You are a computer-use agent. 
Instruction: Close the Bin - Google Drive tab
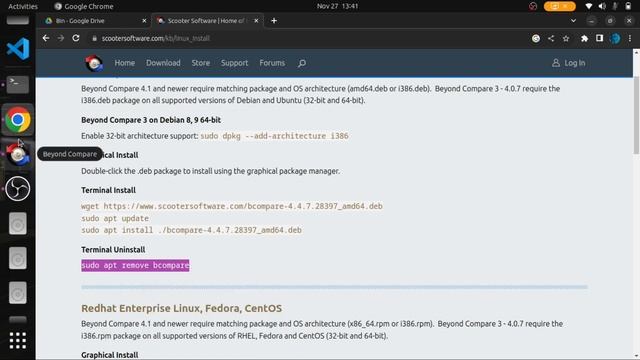click(x=144, y=20)
